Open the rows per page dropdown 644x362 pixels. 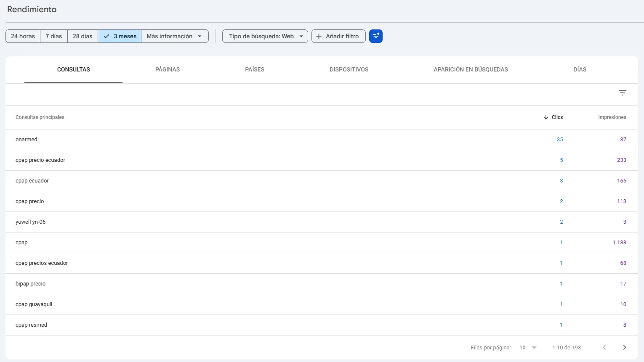(x=528, y=347)
